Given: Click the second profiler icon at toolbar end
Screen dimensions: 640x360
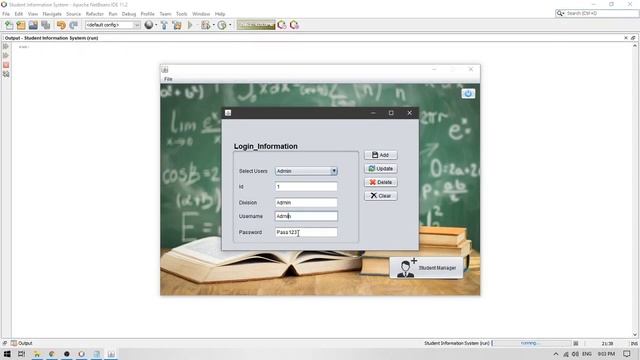Looking at the screenshot, I should 294,25.
